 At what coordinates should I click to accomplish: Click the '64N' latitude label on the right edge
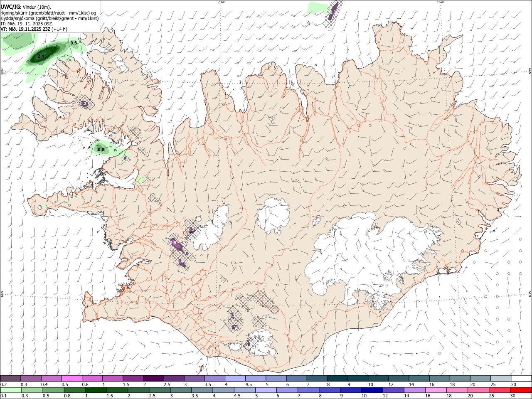point(530,293)
